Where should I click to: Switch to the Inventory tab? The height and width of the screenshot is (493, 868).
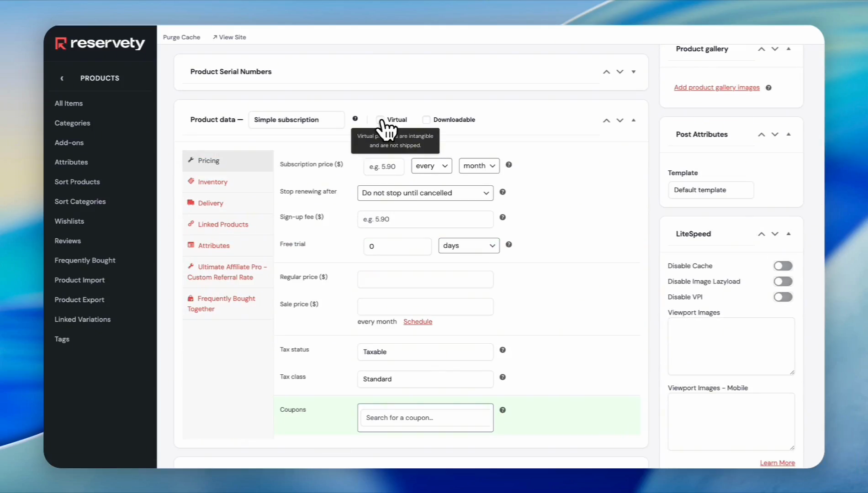click(x=212, y=182)
